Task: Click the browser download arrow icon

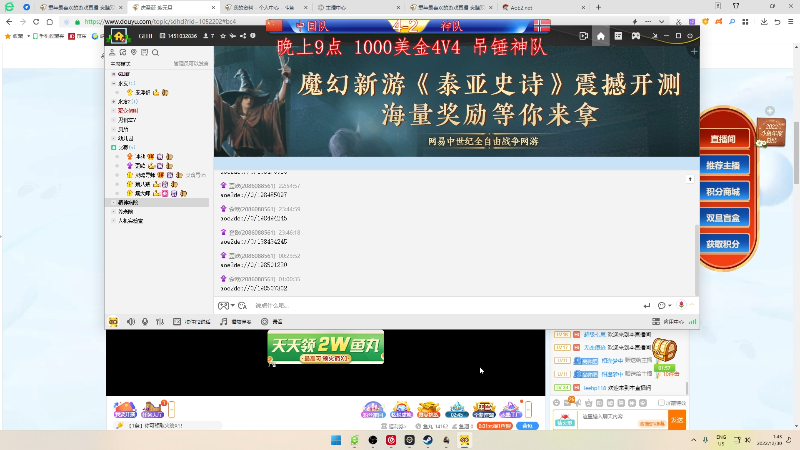Action: pyautogui.click(x=764, y=21)
